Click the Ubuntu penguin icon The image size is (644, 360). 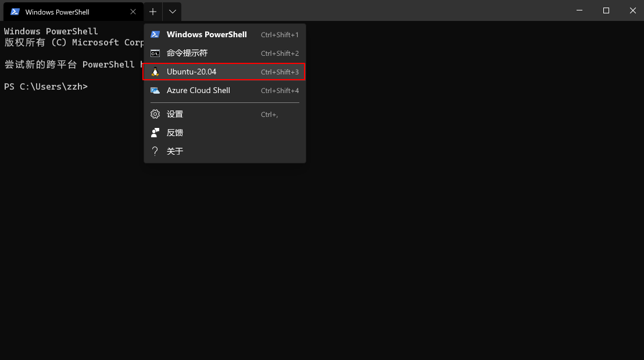[155, 72]
